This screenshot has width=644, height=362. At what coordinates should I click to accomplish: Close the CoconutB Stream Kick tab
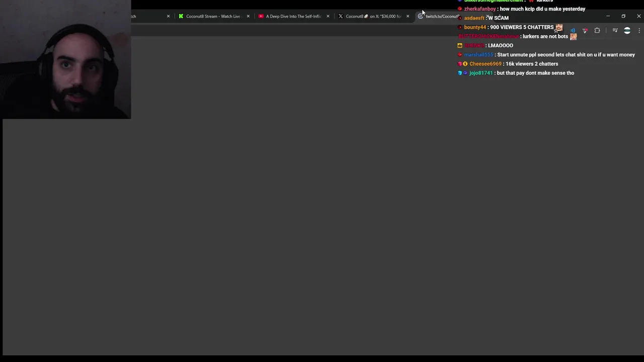click(248, 16)
